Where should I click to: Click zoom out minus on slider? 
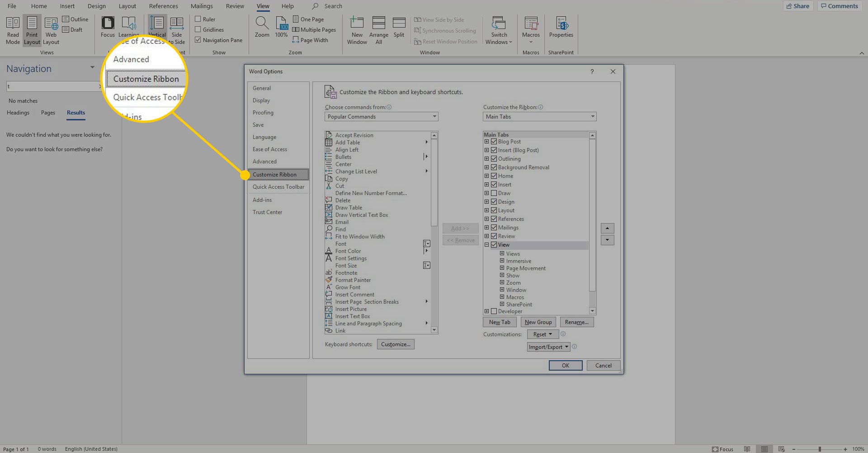click(794, 449)
